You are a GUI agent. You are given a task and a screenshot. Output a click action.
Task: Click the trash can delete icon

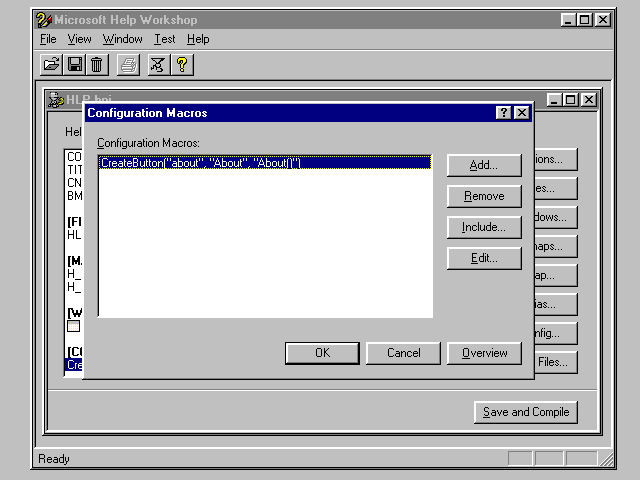[x=97, y=65]
